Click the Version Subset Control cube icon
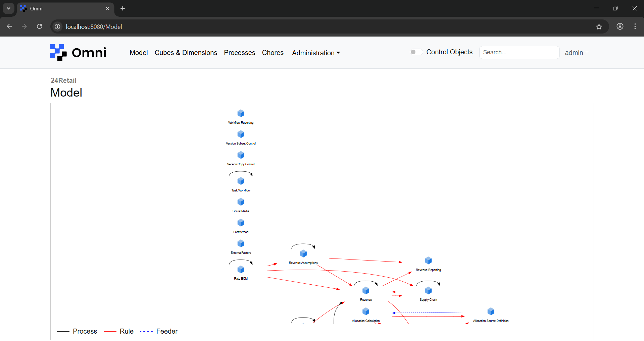Viewport: 644px width, 341px height. point(241,134)
